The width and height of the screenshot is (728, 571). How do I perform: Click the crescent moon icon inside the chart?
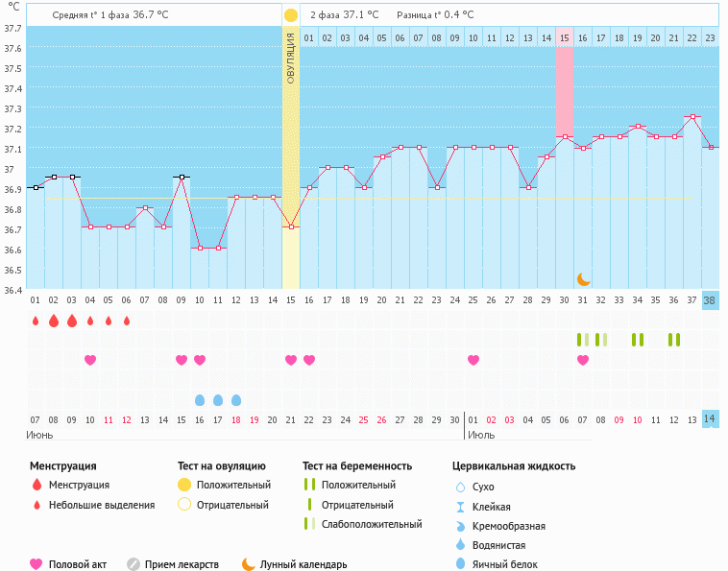[583, 278]
